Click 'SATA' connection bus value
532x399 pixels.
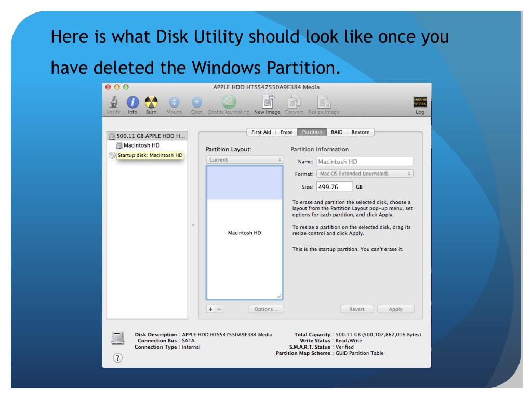tap(188, 341)
